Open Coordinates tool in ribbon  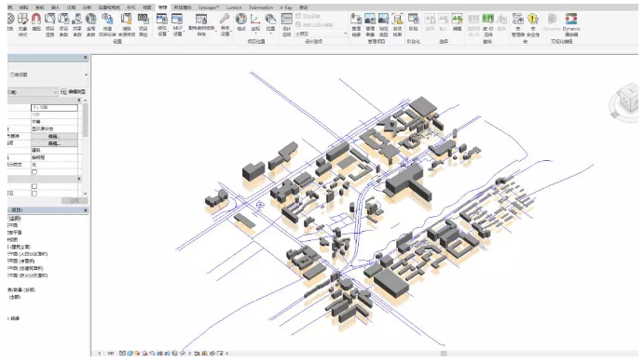tap(255, 22)
